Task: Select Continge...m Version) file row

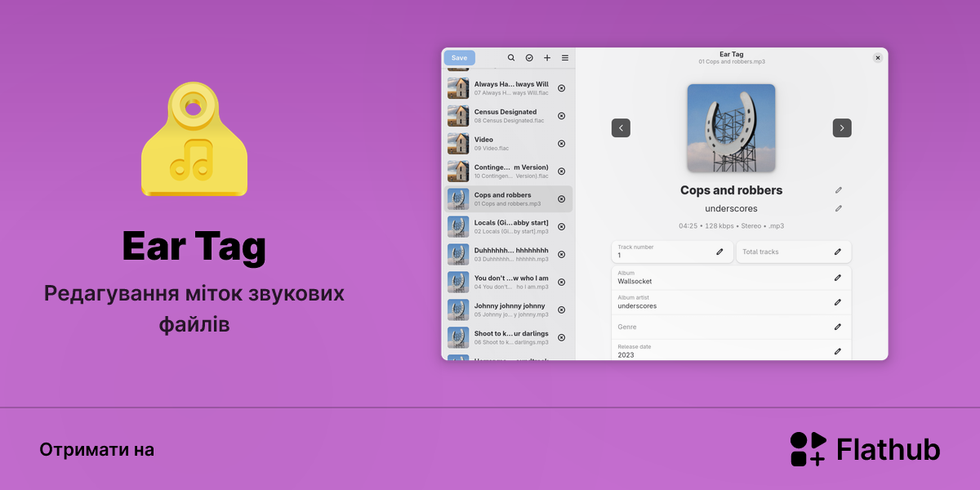Action: point(508,171)
